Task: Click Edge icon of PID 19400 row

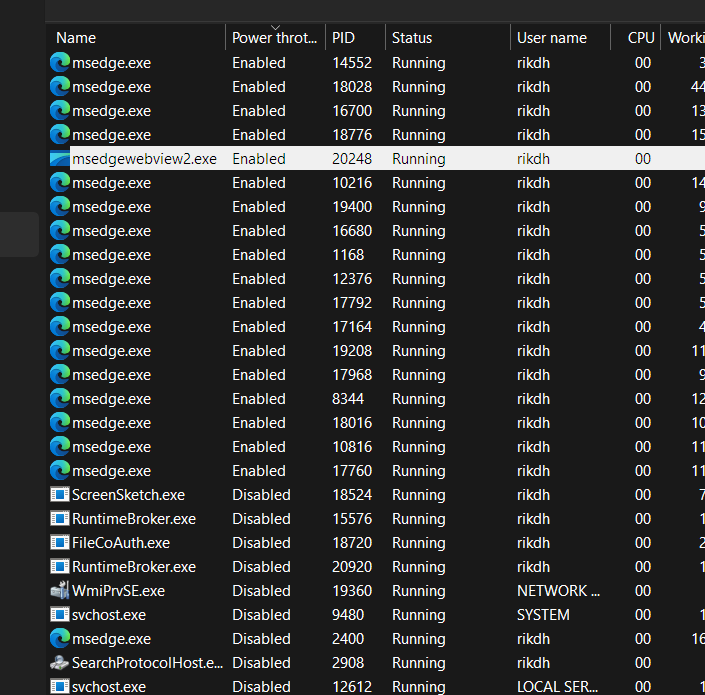Action: coord(60,207)
